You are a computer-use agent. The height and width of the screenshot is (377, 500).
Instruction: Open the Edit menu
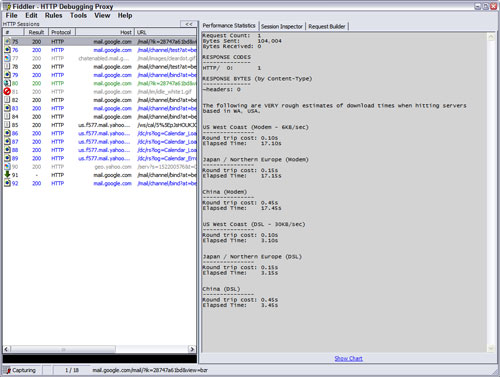(31, 15)
